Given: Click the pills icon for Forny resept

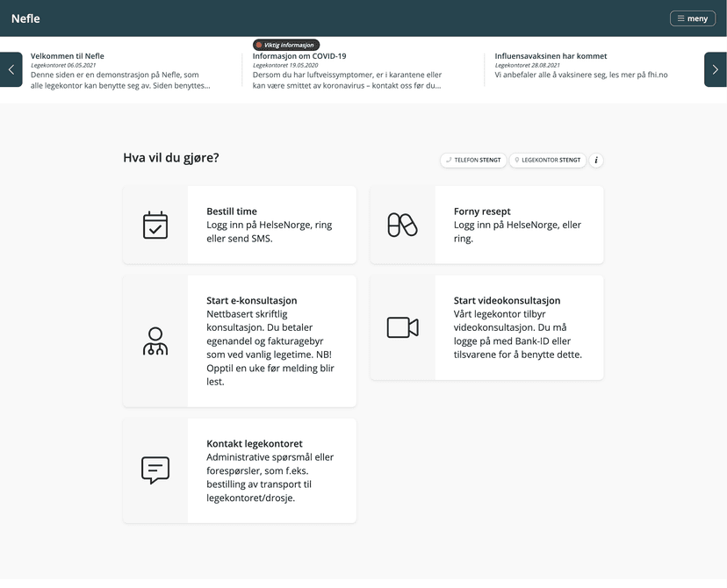Looking at the screenshot, I should point(402,226).
